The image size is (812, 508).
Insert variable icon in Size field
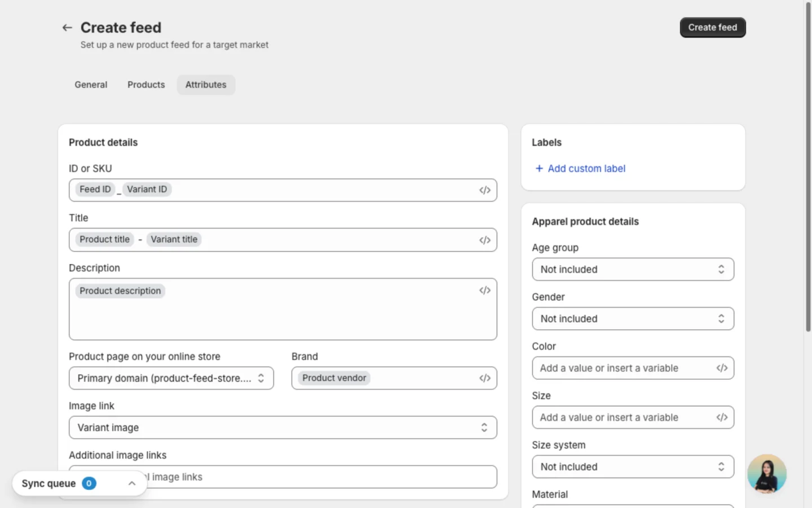click(722, 418)
